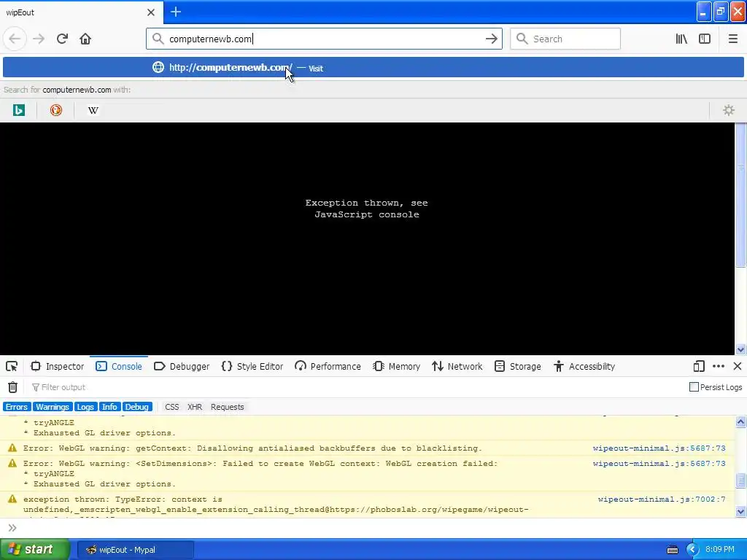Viewport: 747px width, 560px height.
Task: Open the Library bookshelf icon
Action: click(681, 39)
